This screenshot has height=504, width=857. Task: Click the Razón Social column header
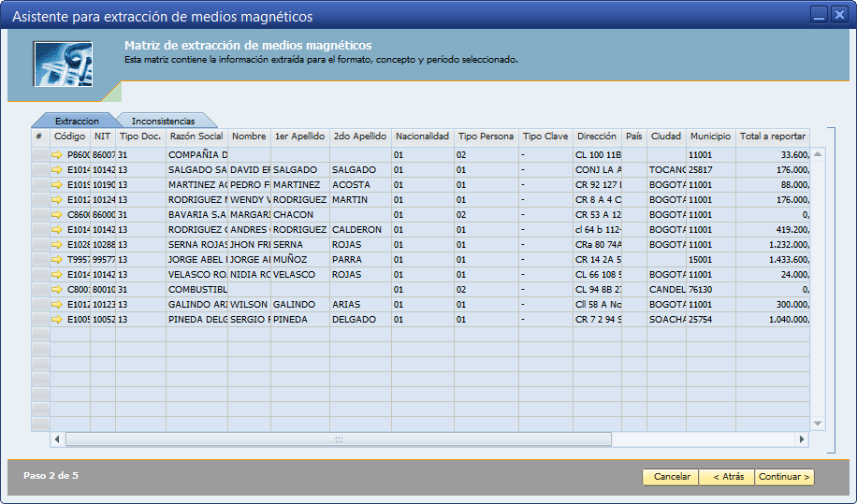[196, 137]
